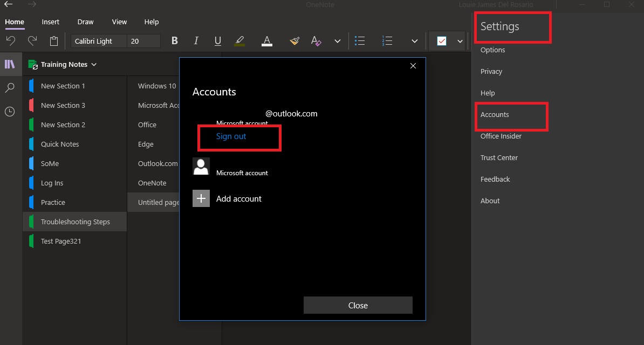The height and width of the screenshot is (345, 644).
Task: Open the Draw tab
Action: (x=85, y=22)
